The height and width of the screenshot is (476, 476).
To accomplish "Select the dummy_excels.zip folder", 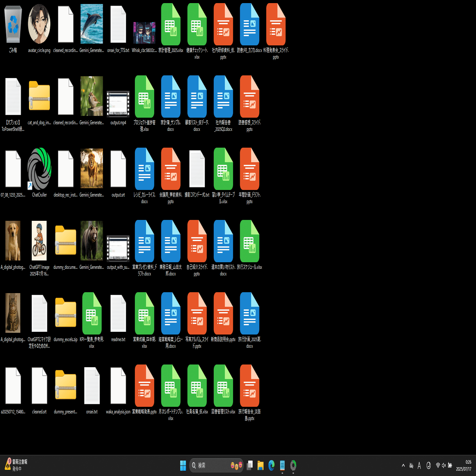I will coord(66,312).
